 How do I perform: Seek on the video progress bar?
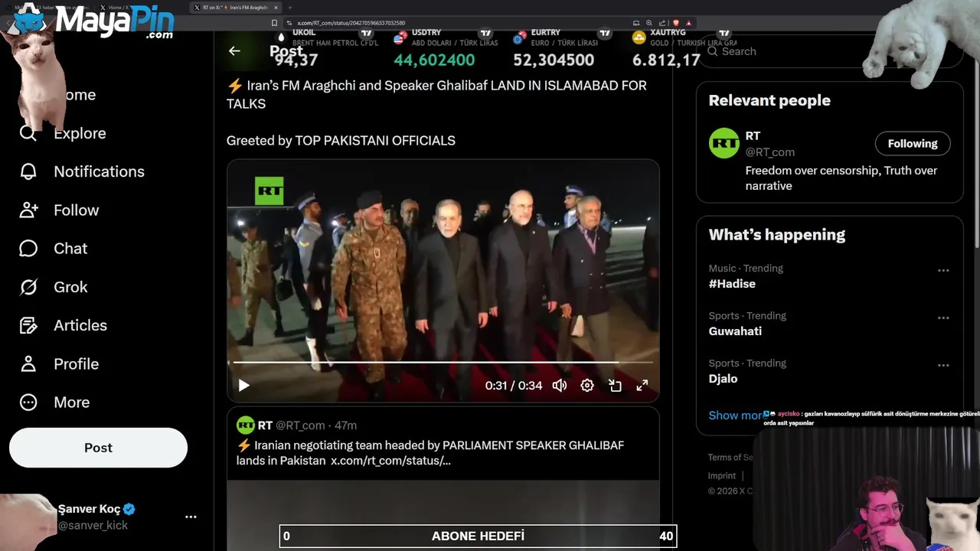coord(443,362)
